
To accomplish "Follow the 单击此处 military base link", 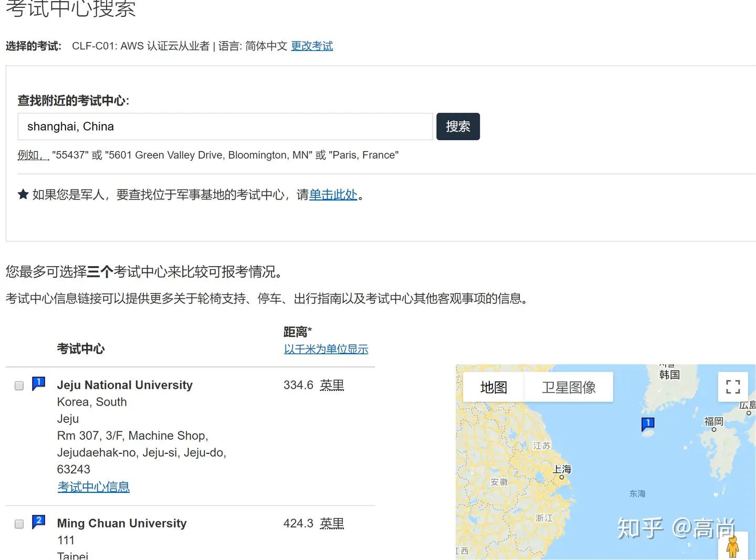I will [x=333, y=195].
